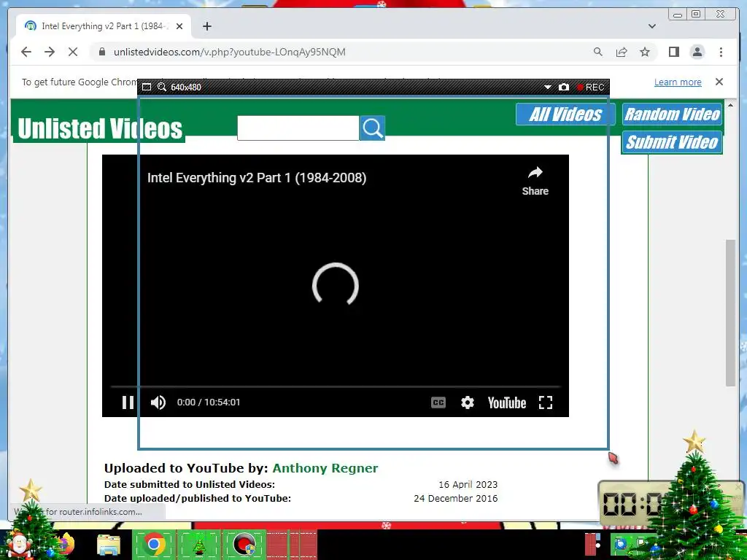Open the Chrome profile avatar

tap(697, 52)
